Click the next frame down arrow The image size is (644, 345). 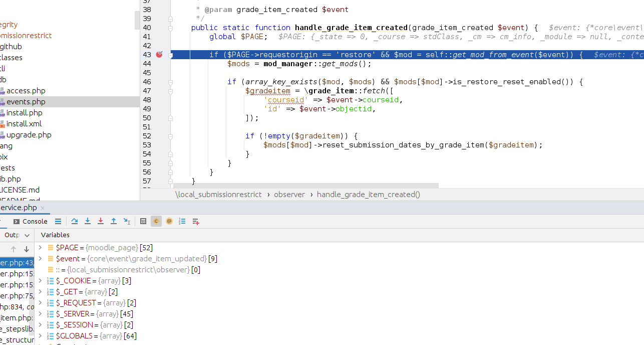click(27, 249)
